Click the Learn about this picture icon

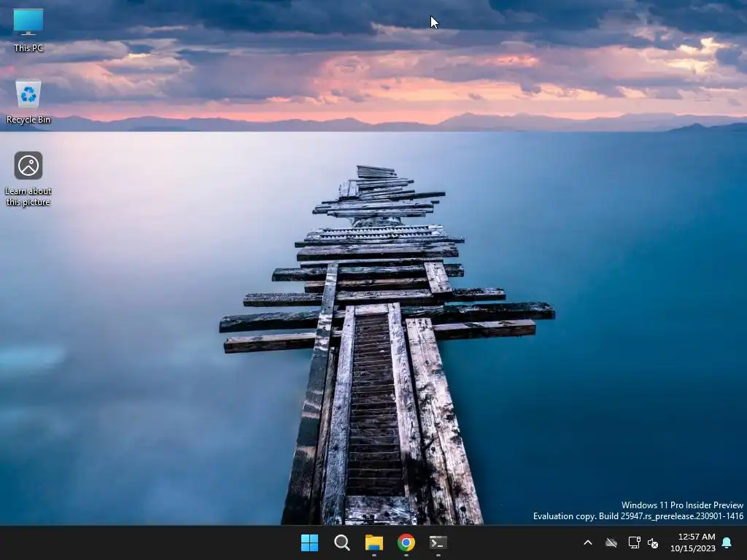[28, 179]
